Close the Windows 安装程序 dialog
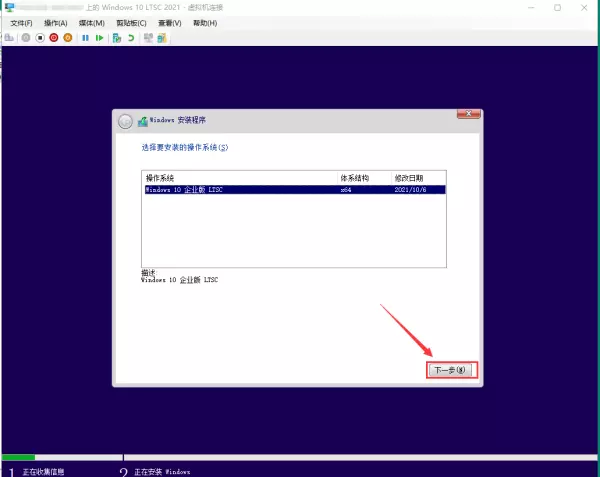The image size is (600, 477). tap(468, 114)
